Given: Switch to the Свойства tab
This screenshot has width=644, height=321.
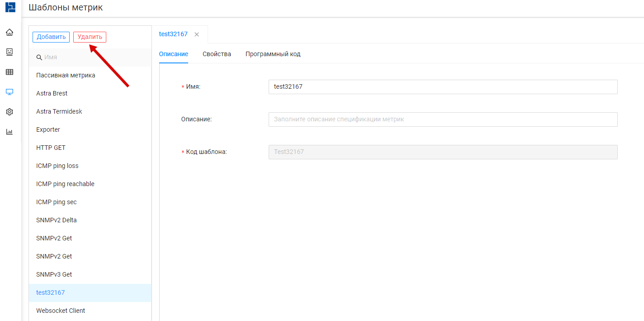Looking at the screenshot, I should pos(217,54).
